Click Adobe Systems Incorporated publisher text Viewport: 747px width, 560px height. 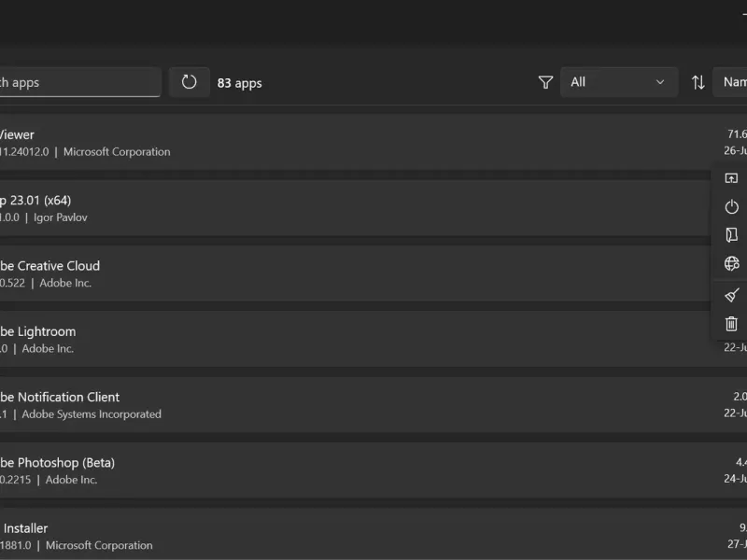coord(92,414)
